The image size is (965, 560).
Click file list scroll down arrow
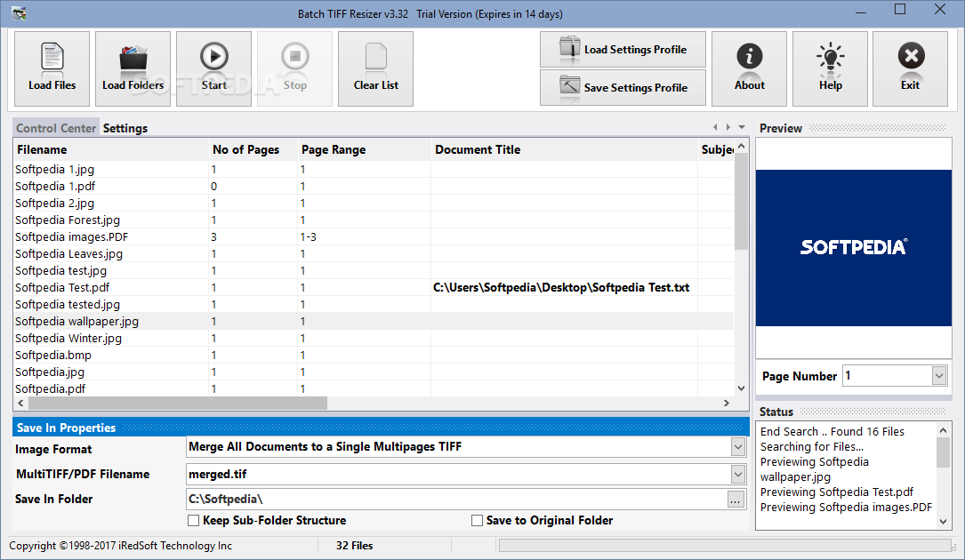pos(741,388)
